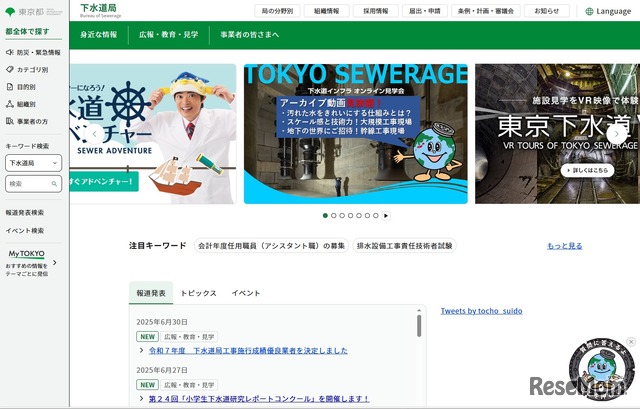
Task: Expand the 広報・教育・見学 navigation menu
Action: pos(169,35)
